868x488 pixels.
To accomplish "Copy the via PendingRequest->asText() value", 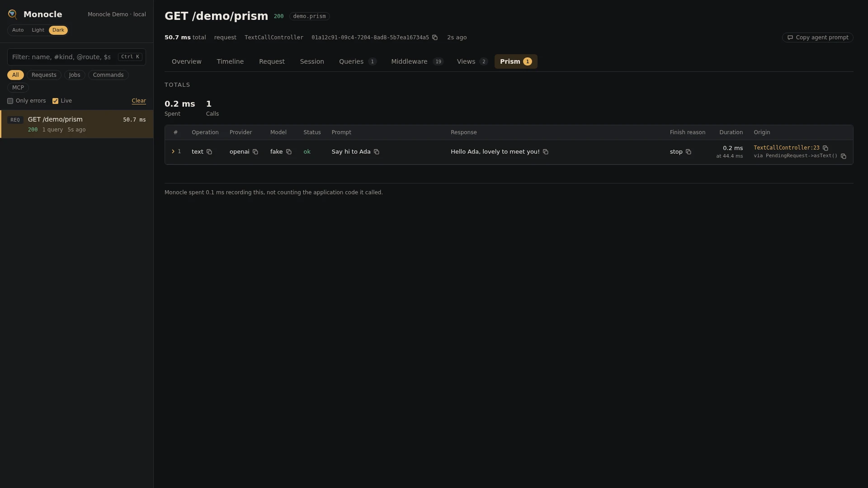I will tap(844, 156).
